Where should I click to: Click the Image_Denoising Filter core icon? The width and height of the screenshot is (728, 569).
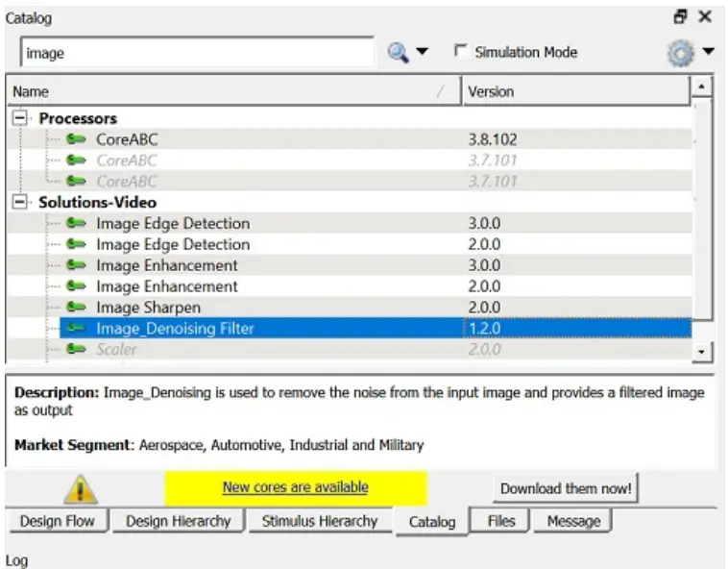(x=76, y=329)
